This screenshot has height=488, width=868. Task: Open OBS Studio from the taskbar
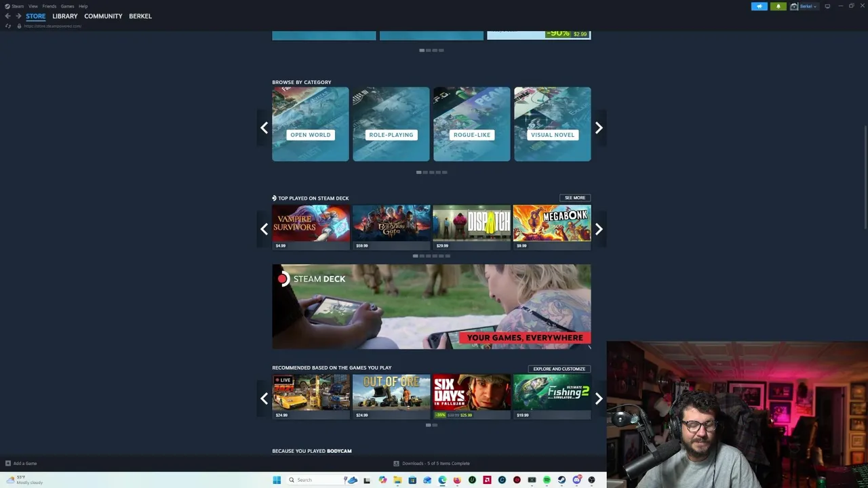coord(591,480)
